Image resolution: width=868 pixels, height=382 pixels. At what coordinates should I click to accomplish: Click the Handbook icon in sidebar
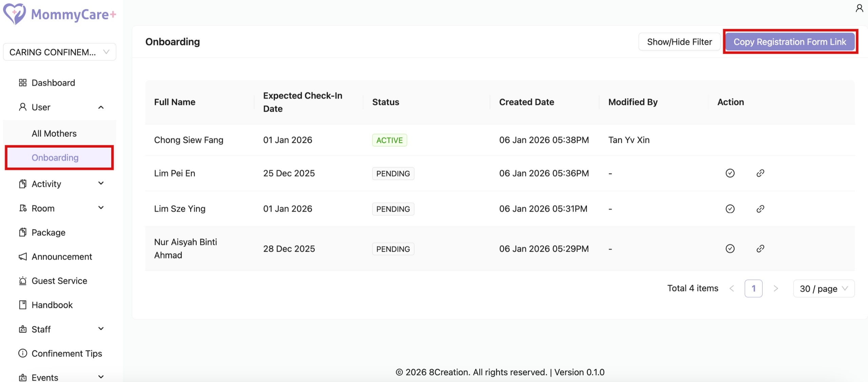point(23,304)
